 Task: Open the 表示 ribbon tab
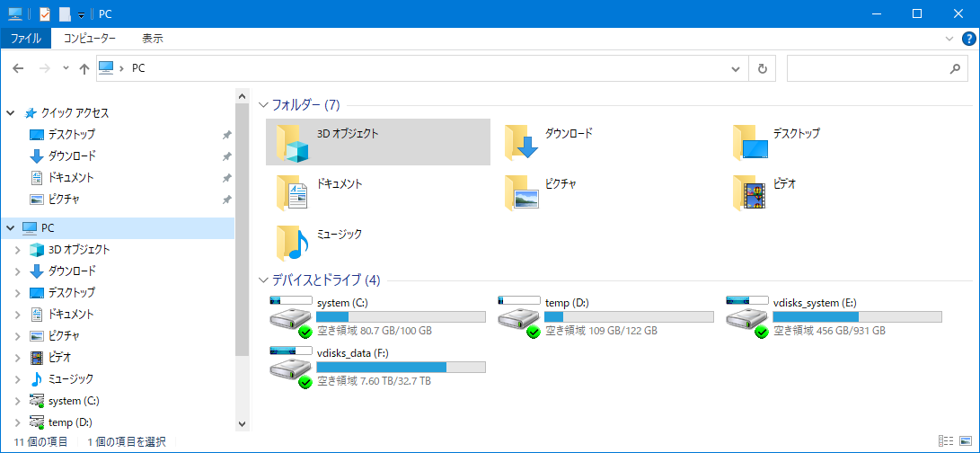click(x=153, y=38)
